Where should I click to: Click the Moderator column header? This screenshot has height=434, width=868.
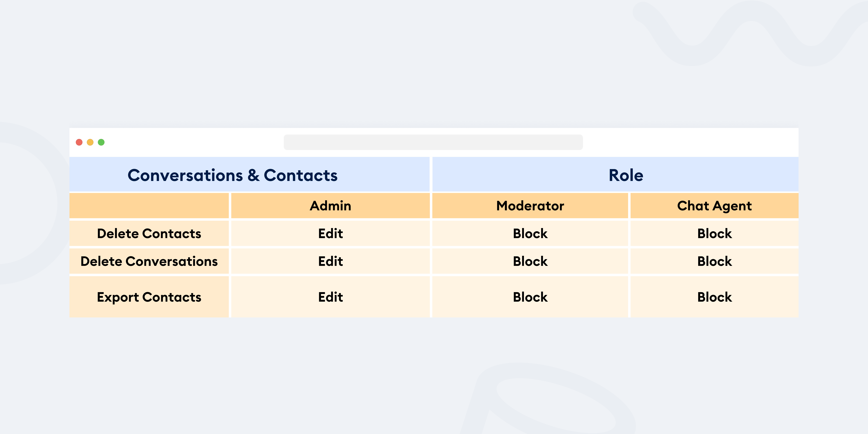coord(530,206)
